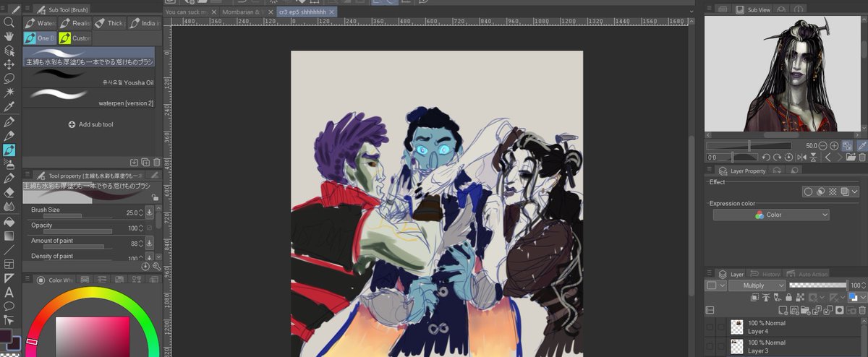Select the Zoom magnifier tool
868x357 pixels.
tap(9, 22)
